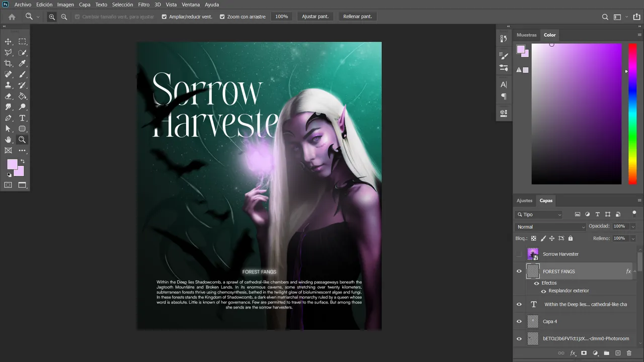Select the Spot Healing Brush tool
Viewport: 644px width, 362px height.
8,74
